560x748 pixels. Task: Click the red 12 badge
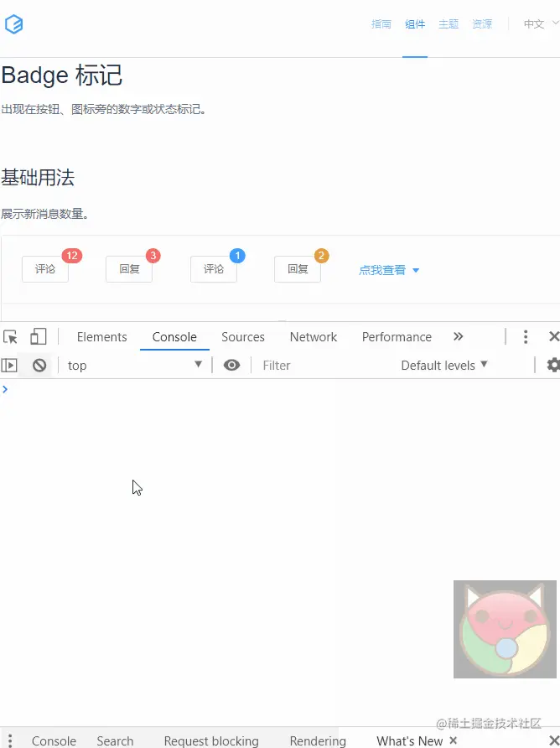click(x=72, y=256)
